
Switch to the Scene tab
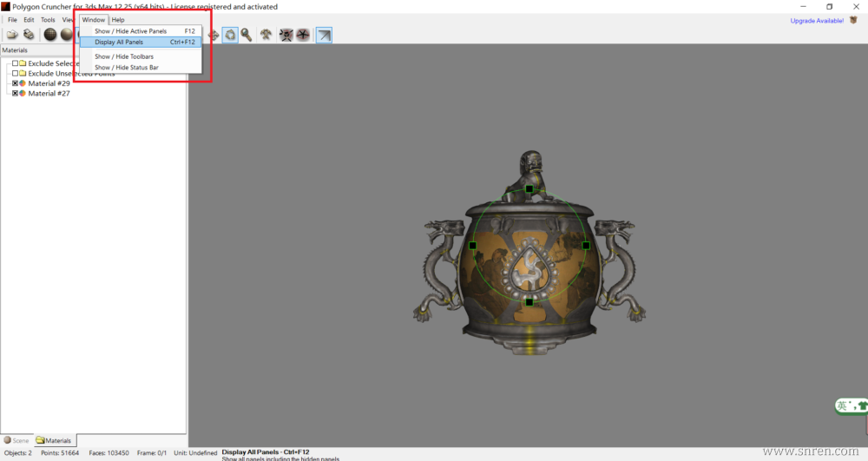click(16, 440)
